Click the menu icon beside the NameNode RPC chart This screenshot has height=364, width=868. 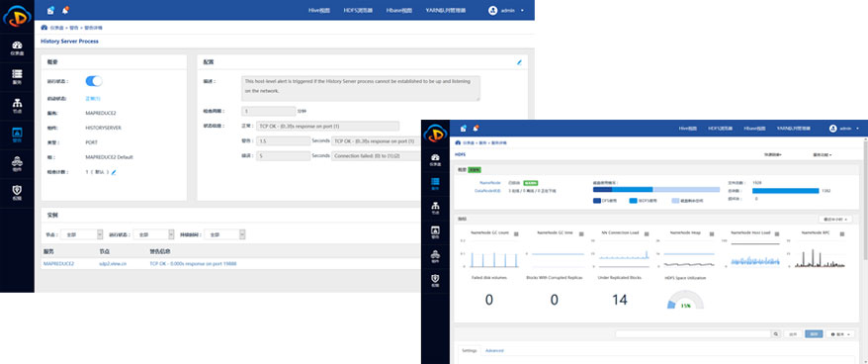coord(842,233)
